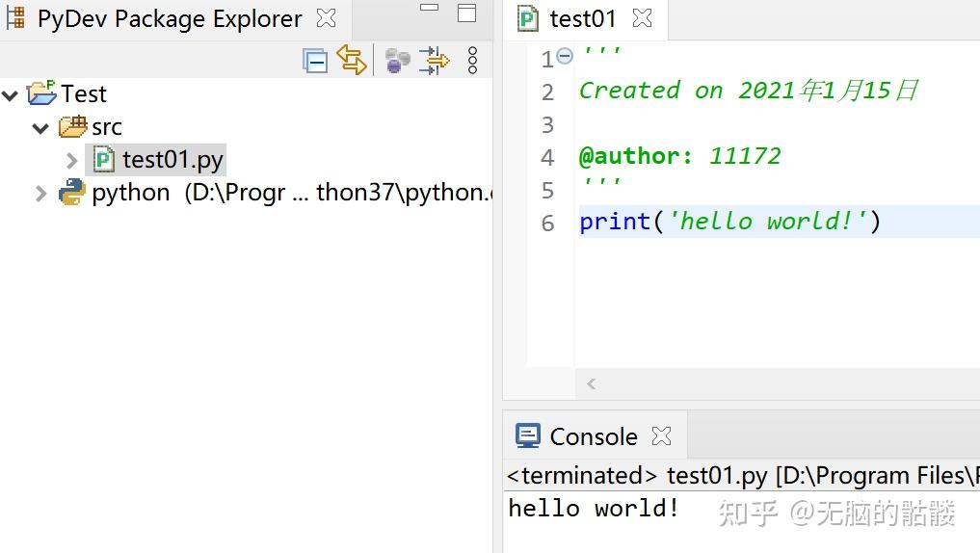
Task: Click the Test project folder icon
Action: pos(41,93)
